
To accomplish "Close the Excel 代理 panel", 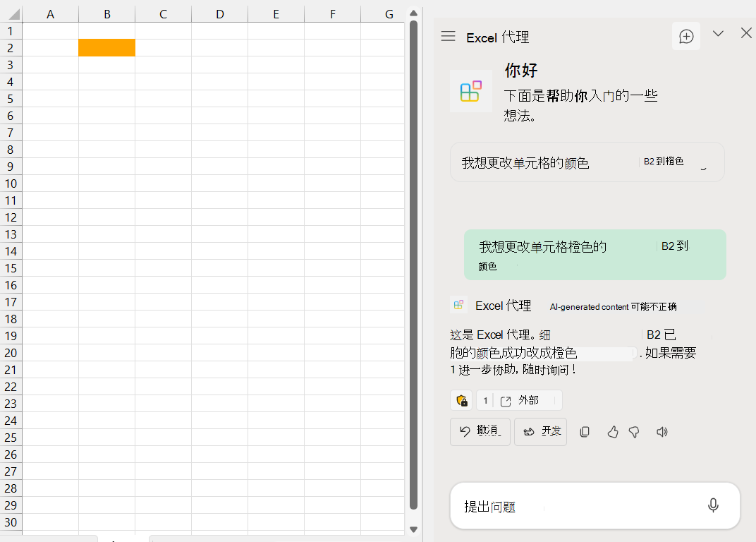I will point(746,33).
